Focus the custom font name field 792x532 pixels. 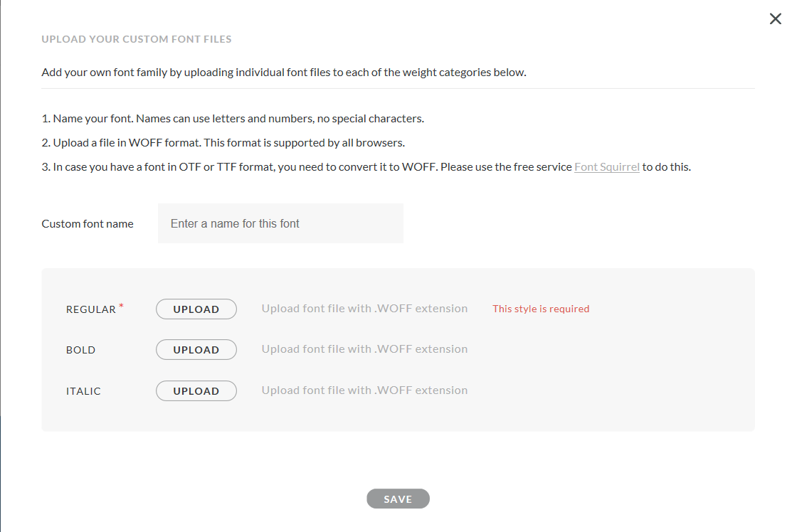coord(280,223)
